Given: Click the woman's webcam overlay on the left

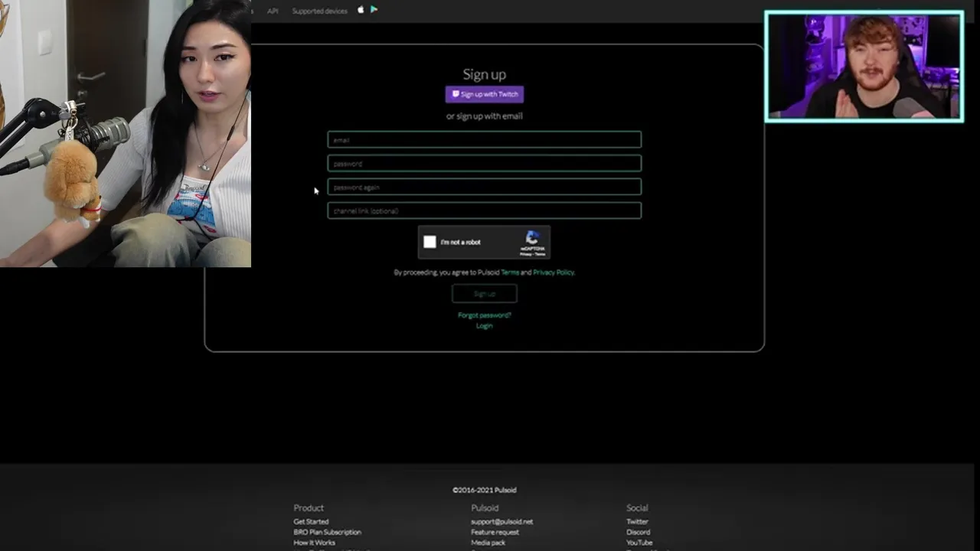Looking at the screenshot, I should pyautogui.click(x=126, y=133).
